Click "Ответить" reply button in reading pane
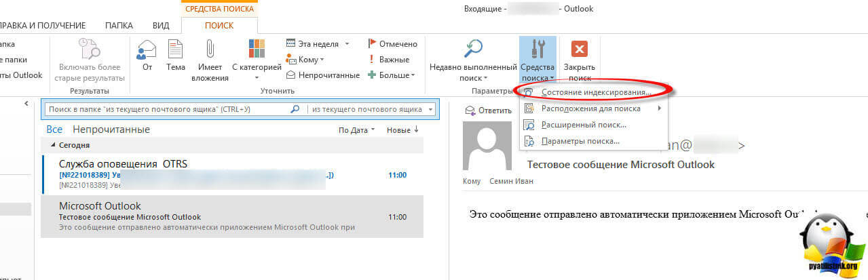Screen dimensions: 868x280 [488, 110]
